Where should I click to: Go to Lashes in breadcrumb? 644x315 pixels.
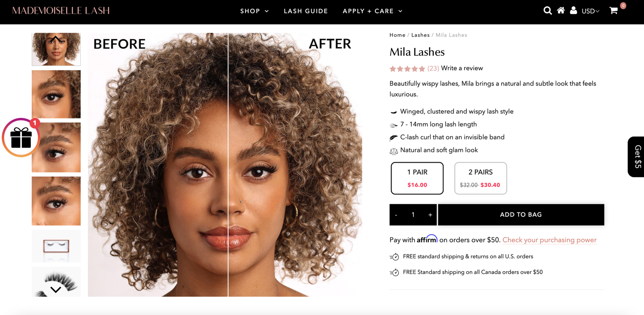(x=420, y=35)
